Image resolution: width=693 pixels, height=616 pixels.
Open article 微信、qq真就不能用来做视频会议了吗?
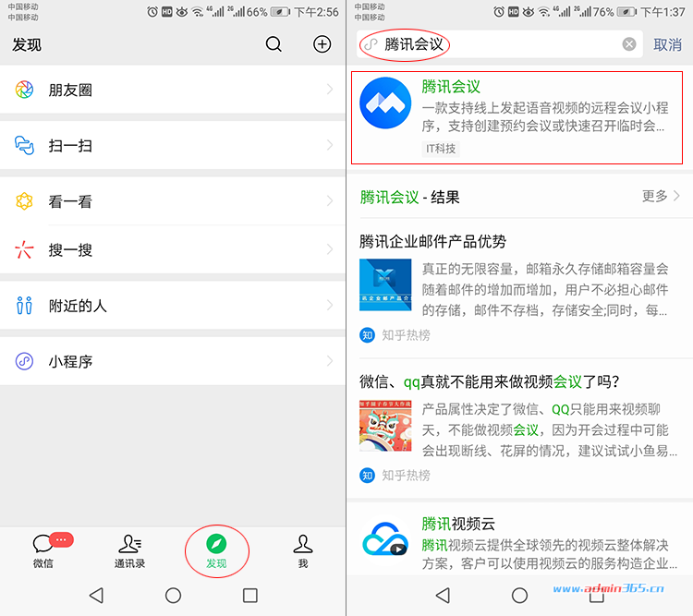[489, 381]
